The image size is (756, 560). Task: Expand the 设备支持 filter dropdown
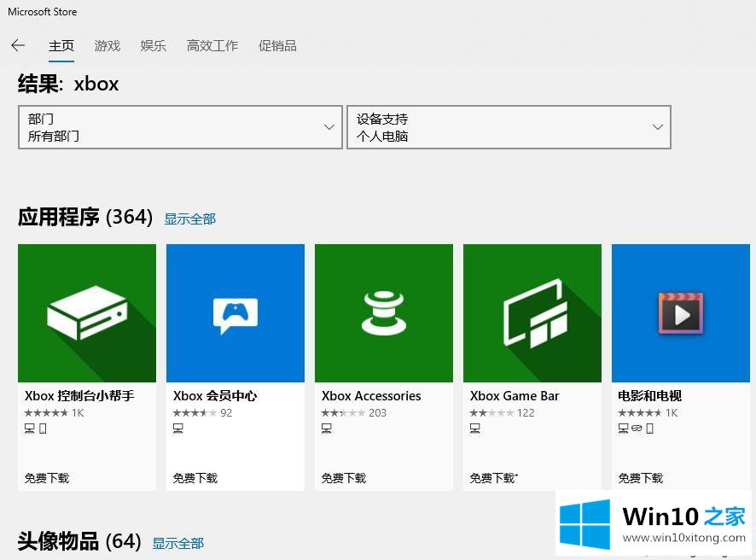tap(509, 127)
